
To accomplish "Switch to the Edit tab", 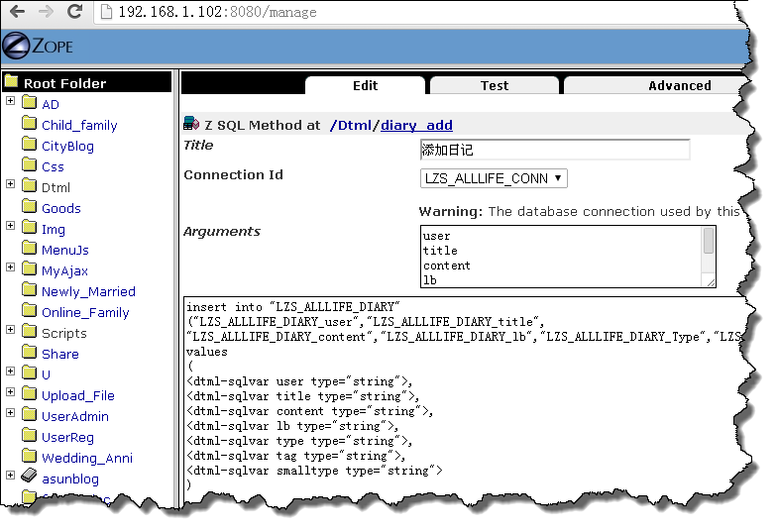I will point(365,86).
